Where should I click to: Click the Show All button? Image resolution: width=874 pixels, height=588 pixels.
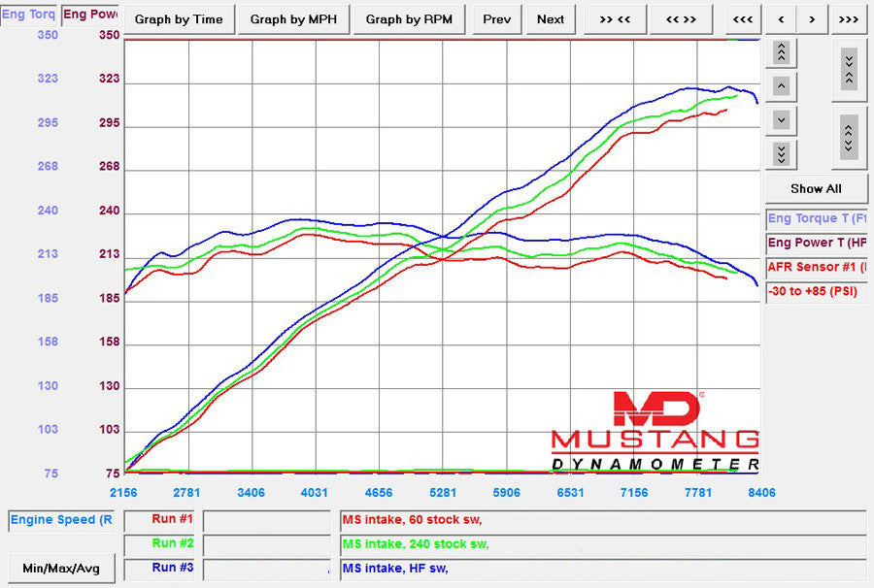816,188
